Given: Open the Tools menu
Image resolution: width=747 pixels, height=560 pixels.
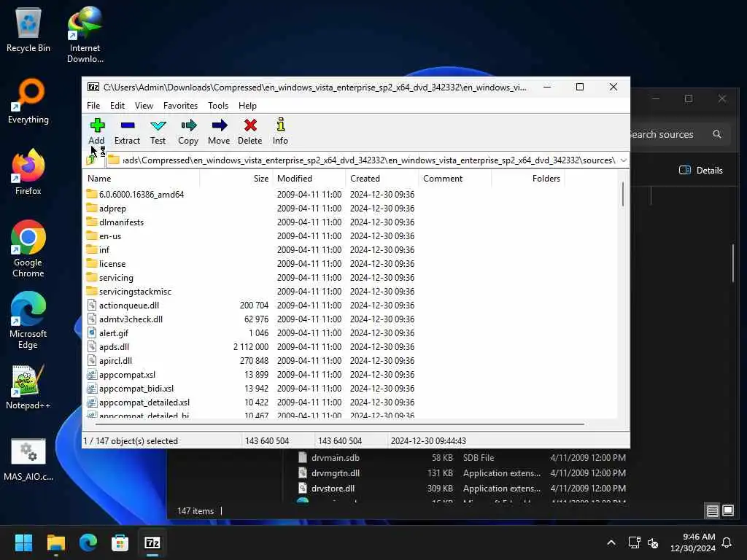Looking at the screenshot, I should click(x=218, y=106).
